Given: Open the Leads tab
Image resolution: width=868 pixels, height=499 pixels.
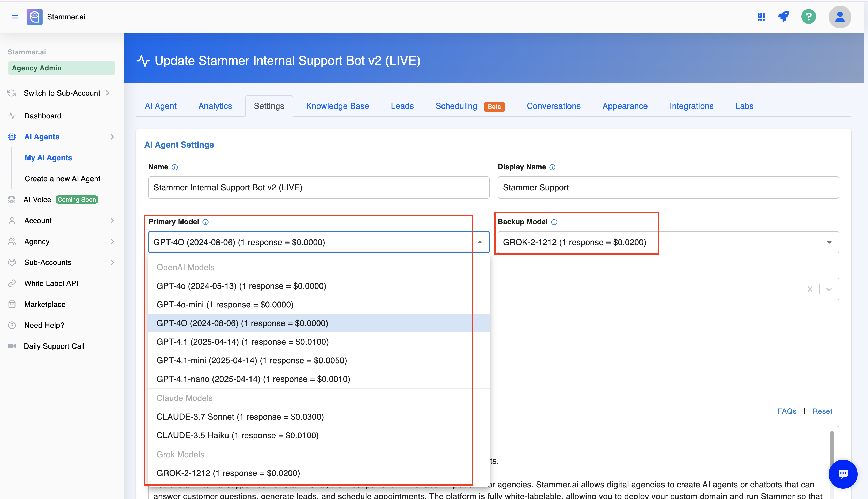Looking at the screenshot, I should [402, 106].
